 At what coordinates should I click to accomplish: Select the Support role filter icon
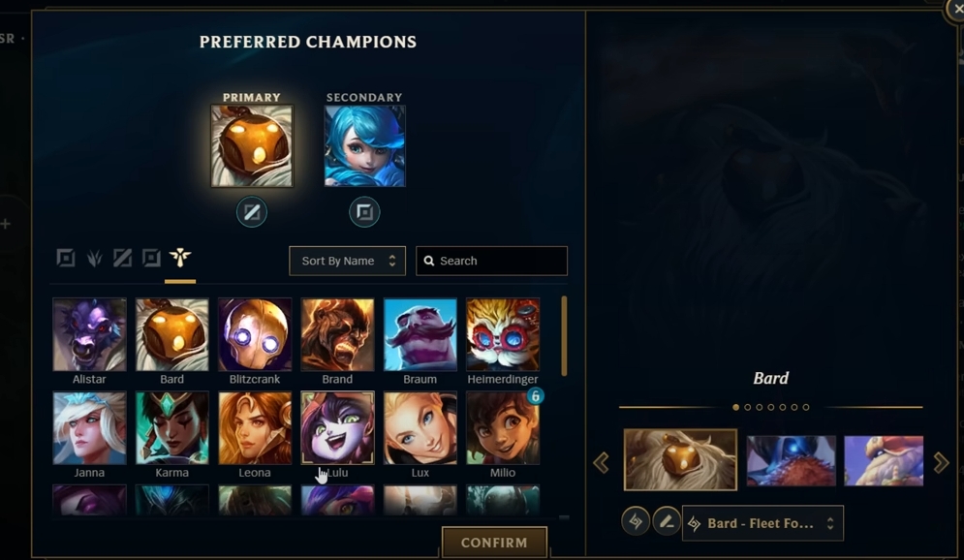pyautogui.click(x=180, y=258)
